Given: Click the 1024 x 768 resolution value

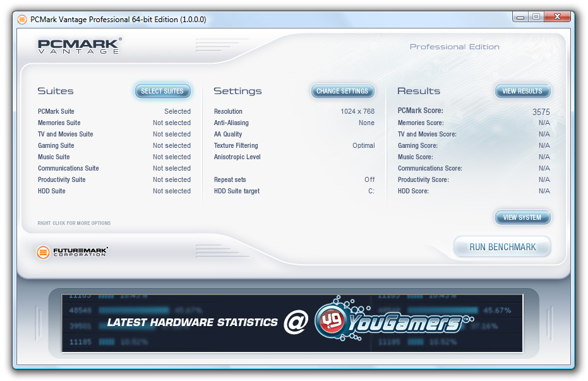Looking at the screenshot, I should click(x=357, y=112).
